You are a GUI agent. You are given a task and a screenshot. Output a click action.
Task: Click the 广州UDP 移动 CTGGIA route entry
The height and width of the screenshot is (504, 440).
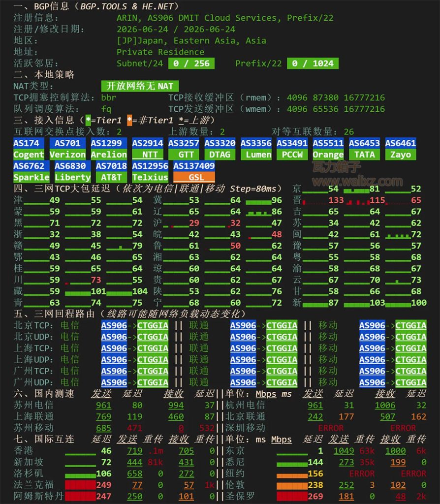point(411,382)
